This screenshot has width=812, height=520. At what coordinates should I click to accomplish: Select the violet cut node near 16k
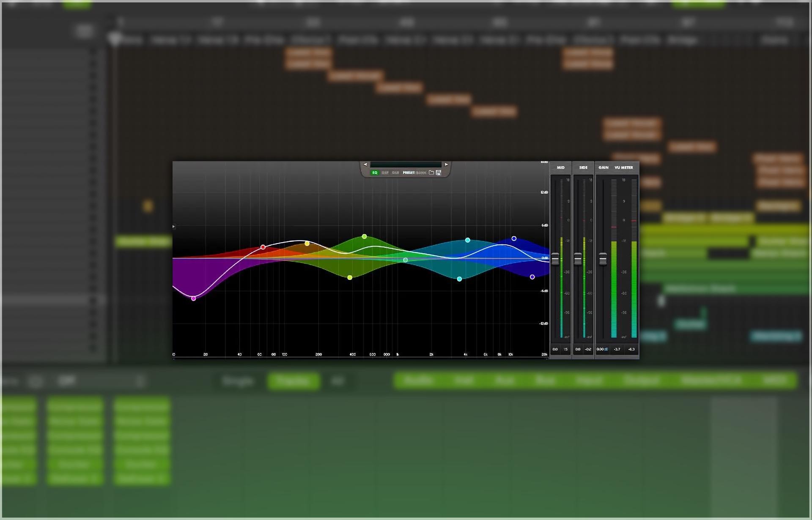(x=532, y=277)
